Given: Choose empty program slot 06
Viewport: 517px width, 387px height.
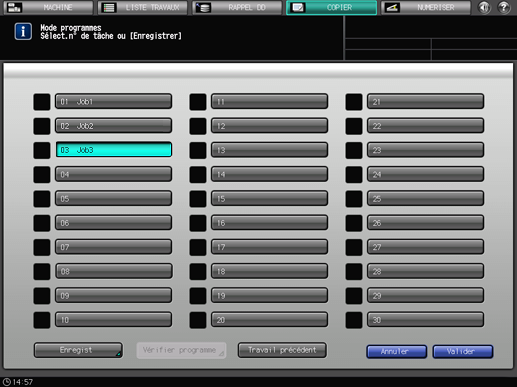Looking at the screenshot, I should pos(113,223).
